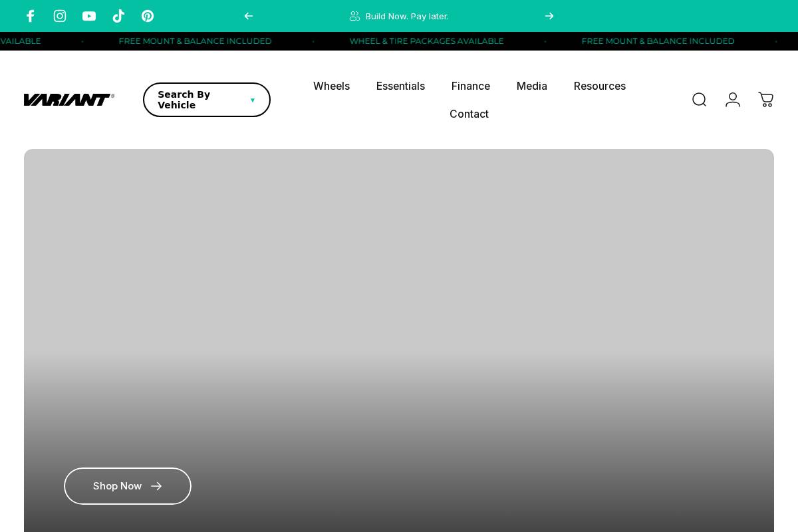Image resolution: width=798 pixels, height=532 pixels.
Task: Select the Finance navigation item
Action: (470, 86)
